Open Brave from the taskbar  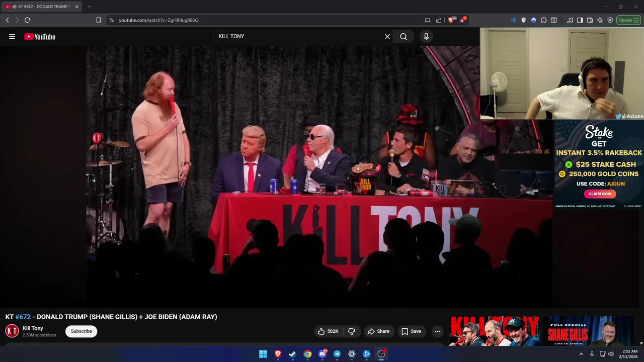[278, 354]
